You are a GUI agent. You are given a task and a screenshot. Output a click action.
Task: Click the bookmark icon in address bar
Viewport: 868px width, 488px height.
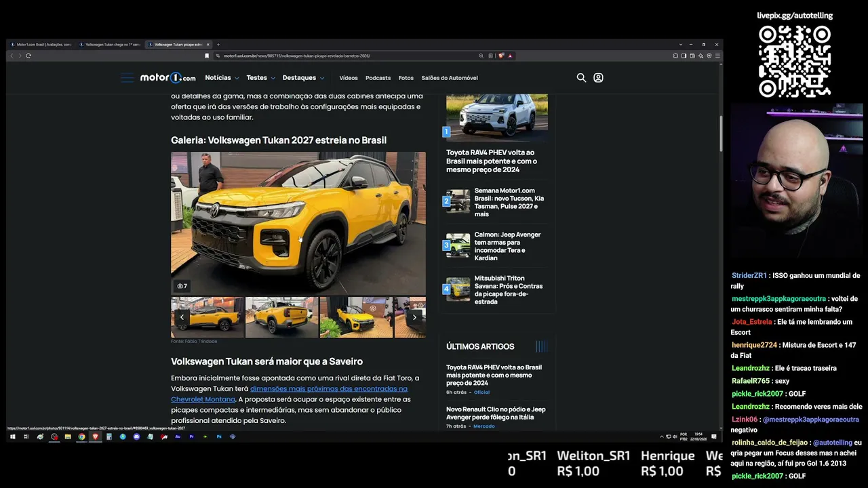(207, 56)
